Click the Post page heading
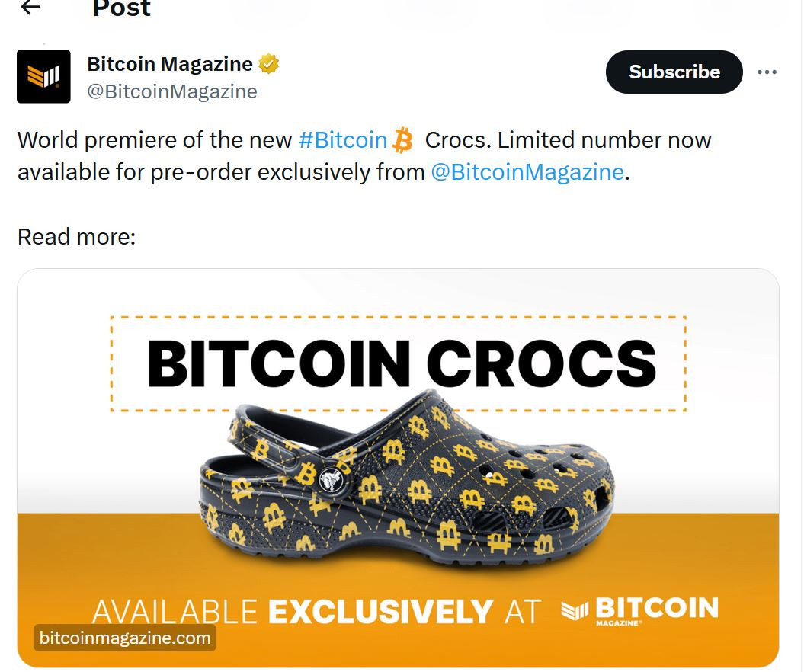The width and height of the screenshot is (804, 672). click(x=121, y=7)
